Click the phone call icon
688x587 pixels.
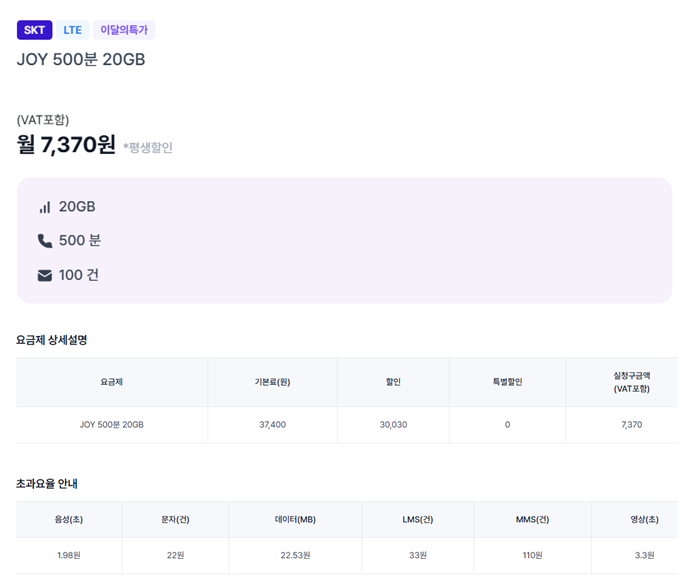[x=45, y=241]
